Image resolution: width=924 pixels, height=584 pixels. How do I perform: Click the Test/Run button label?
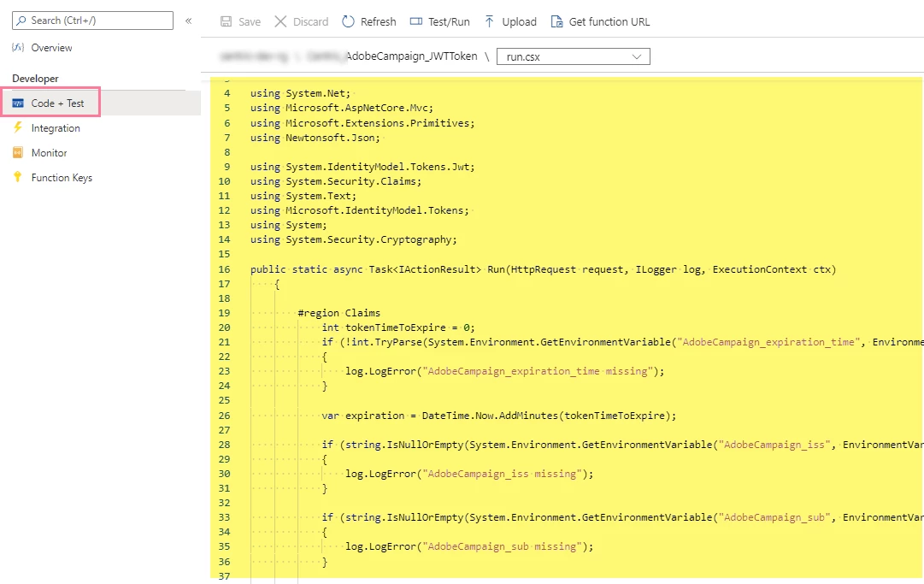click(449, 22)
